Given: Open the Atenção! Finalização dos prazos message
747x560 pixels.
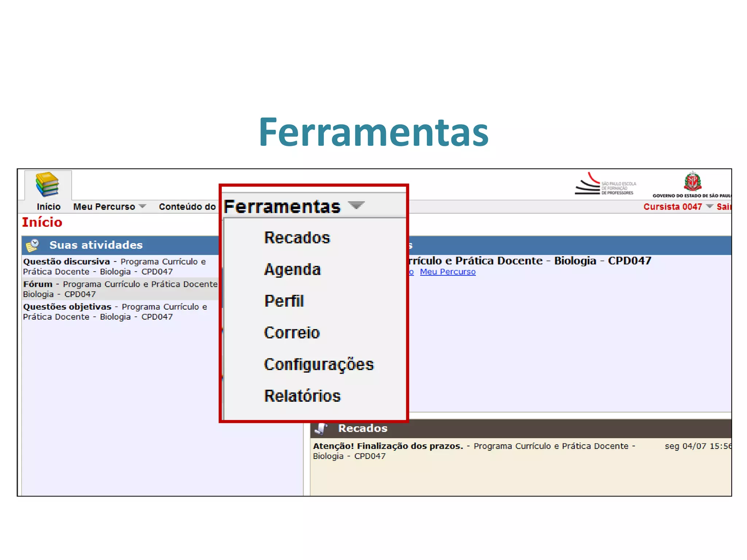Looking at the screenshot, I should tap(388, 446).
